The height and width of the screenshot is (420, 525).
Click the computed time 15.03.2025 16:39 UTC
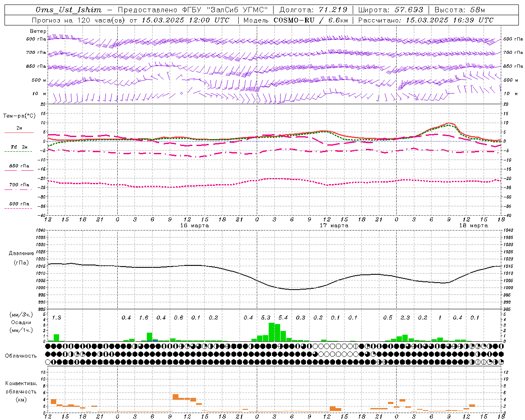450,20
